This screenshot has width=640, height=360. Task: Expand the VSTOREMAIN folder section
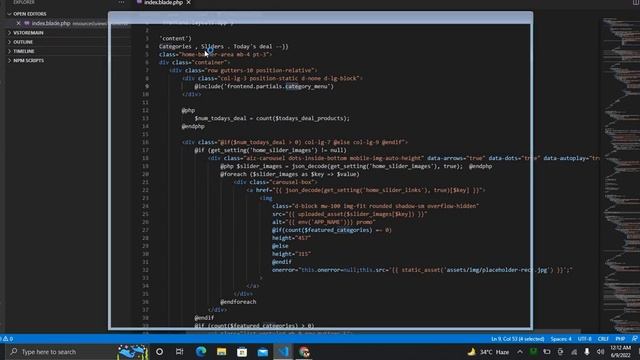(x=25, y=33)
